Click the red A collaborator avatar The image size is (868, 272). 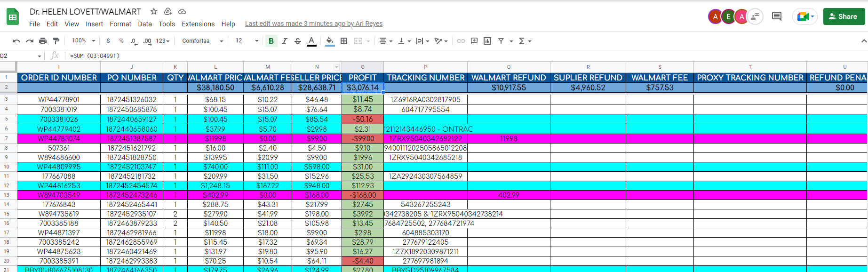(715, 16)
